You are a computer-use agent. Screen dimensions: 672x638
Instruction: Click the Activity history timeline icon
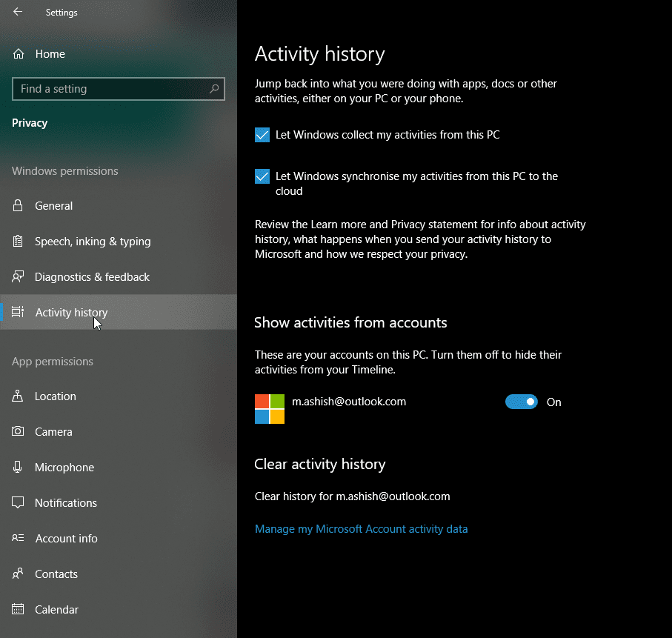18,312
